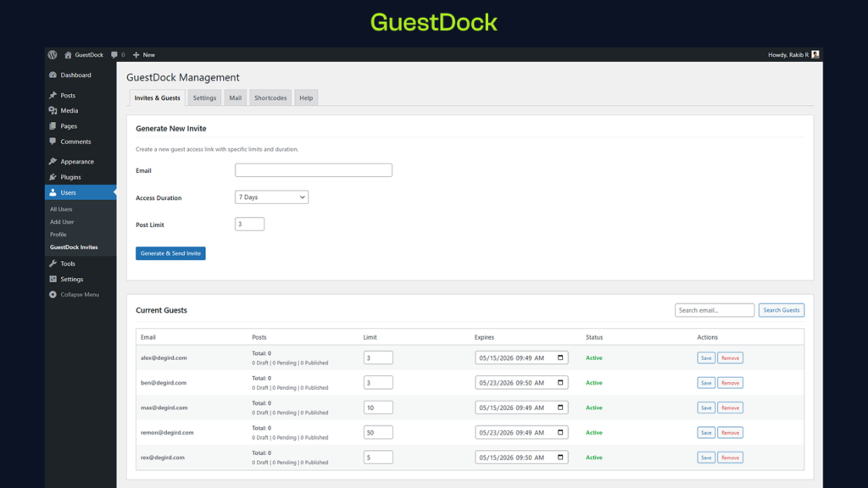Open GuestDock Invites submenu item

74,247
